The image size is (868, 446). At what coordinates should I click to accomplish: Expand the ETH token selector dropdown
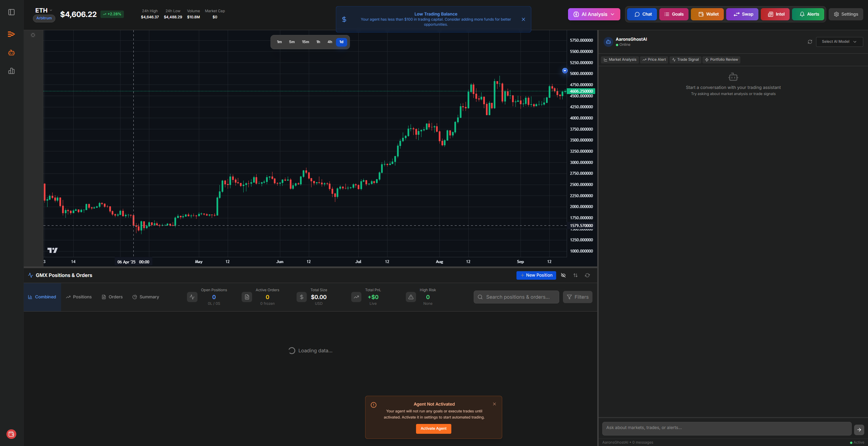click(44, 11)
